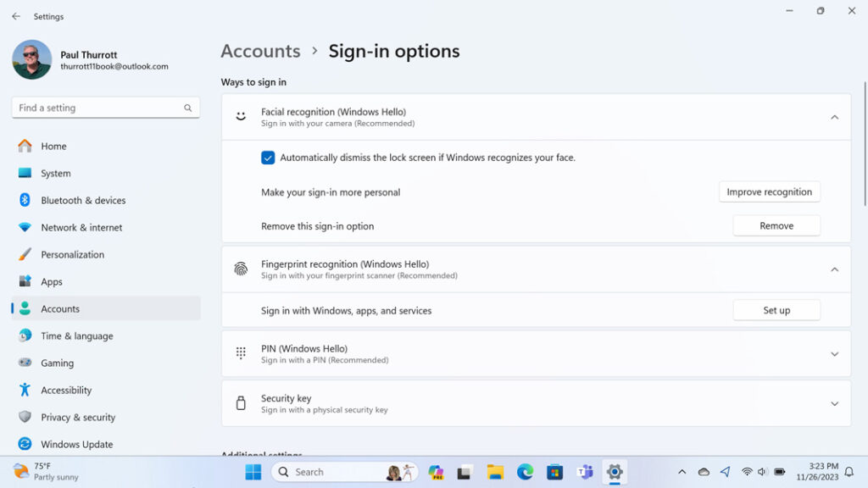This screenshot has height=488, width=868.
Task: Launch Copilot from the taskbar
Action: [x=436, y=471]
